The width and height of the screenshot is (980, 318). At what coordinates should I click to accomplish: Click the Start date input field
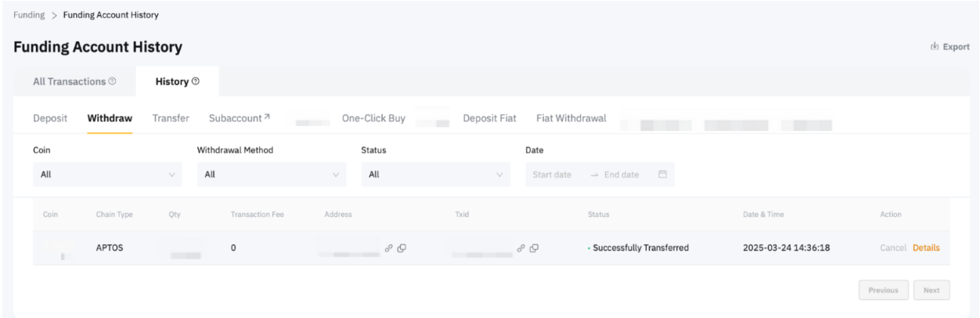[x=552, y=175]
